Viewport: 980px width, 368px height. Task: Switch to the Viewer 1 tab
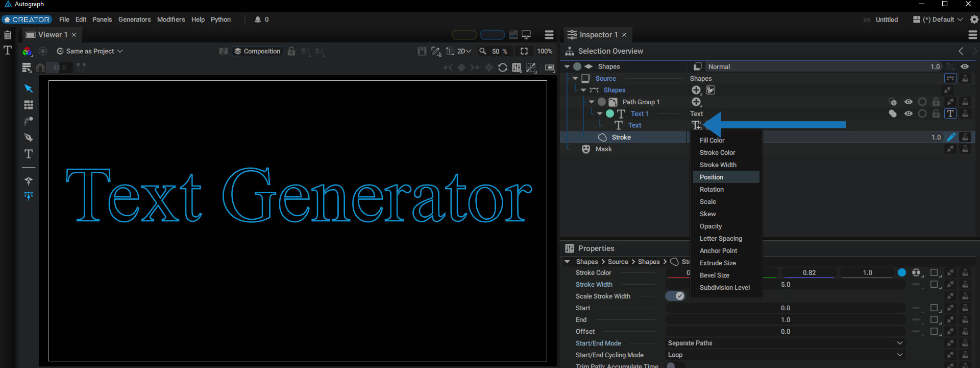point(51,35)
